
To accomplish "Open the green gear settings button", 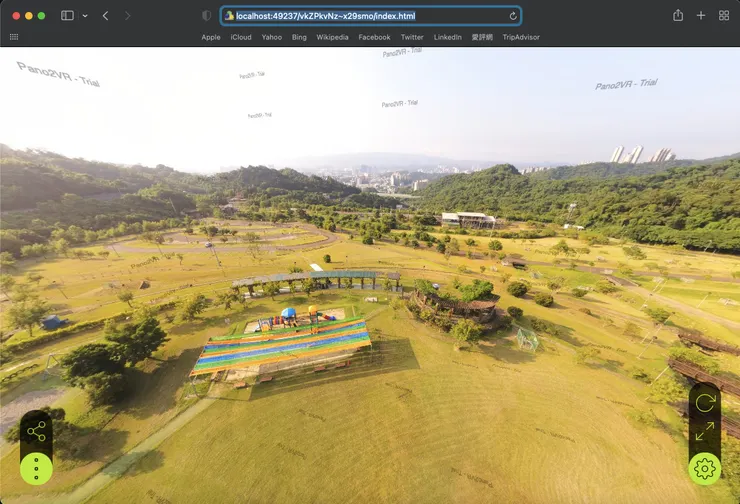I will [x=705, y=469].
